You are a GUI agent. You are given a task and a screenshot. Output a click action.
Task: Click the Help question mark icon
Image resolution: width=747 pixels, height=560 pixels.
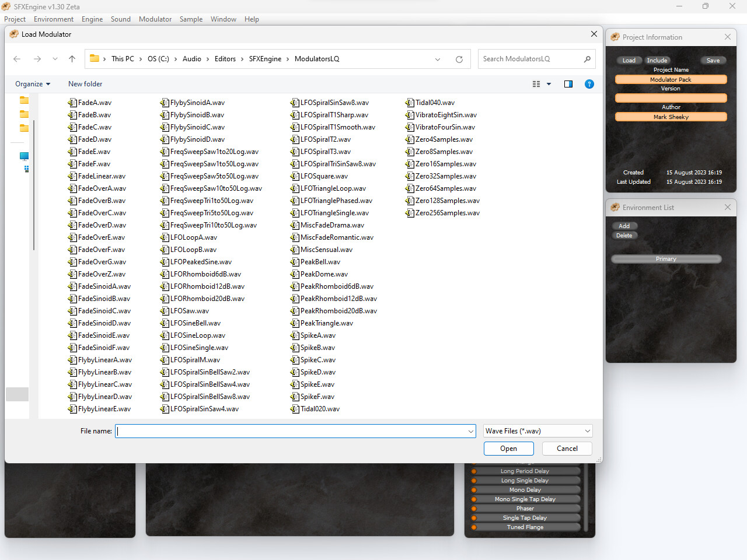pyautogui.click(x=589, y=84)
